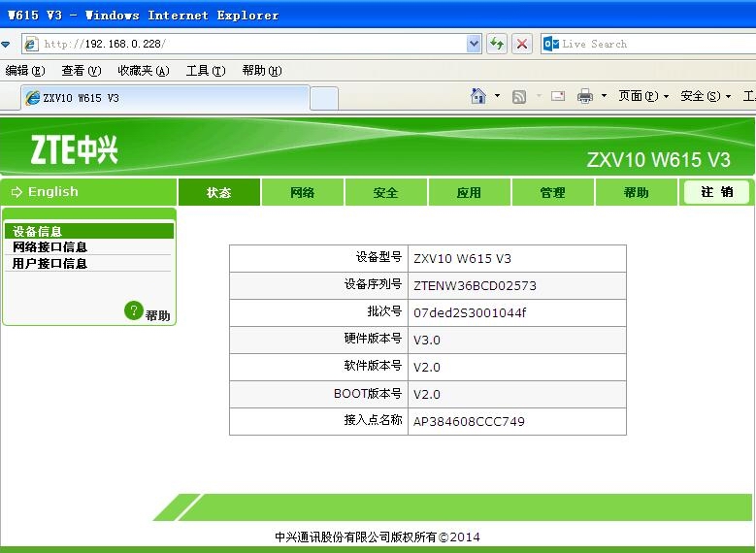The image size is (756, 553).
Task: Select 网络接口信息 in the sidebar
Action: (89, 246)
